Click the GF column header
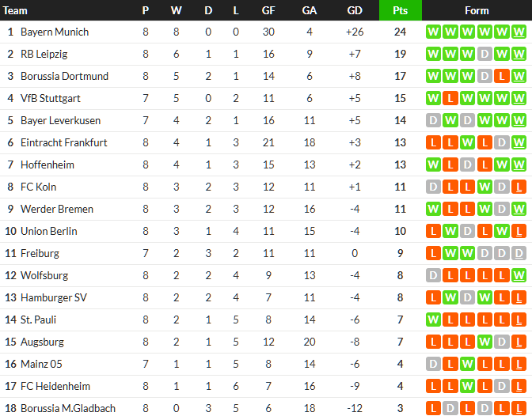The height and width of the screenshot is (416, 532). pos(268,10)
